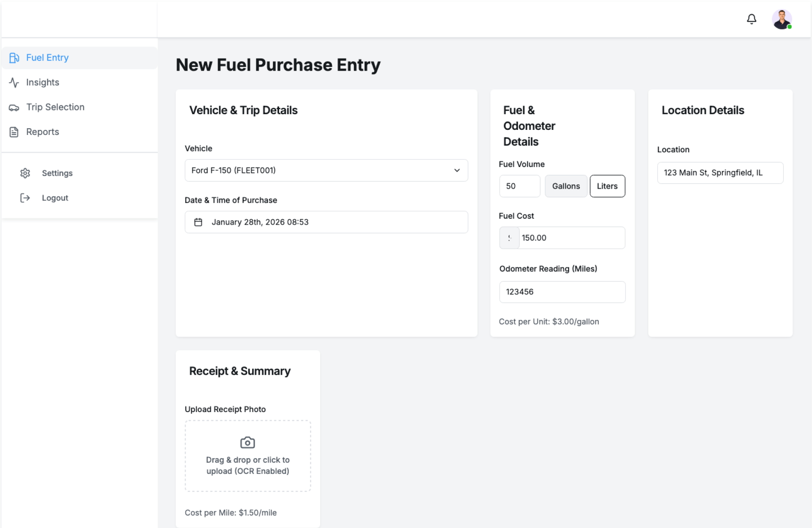Open user profile avatar menu
This screenshot has height=528, width=812.
pyautogui.click(x=781, y=19)
